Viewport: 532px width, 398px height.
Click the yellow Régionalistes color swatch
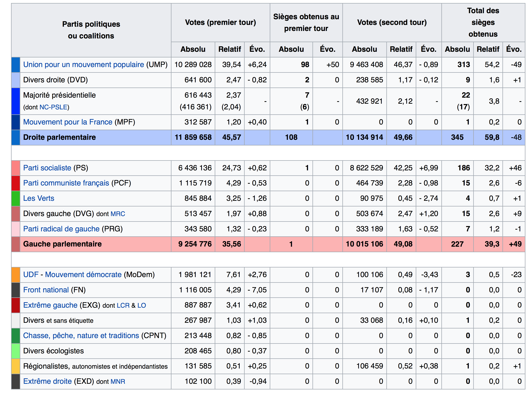click(16, 366)
